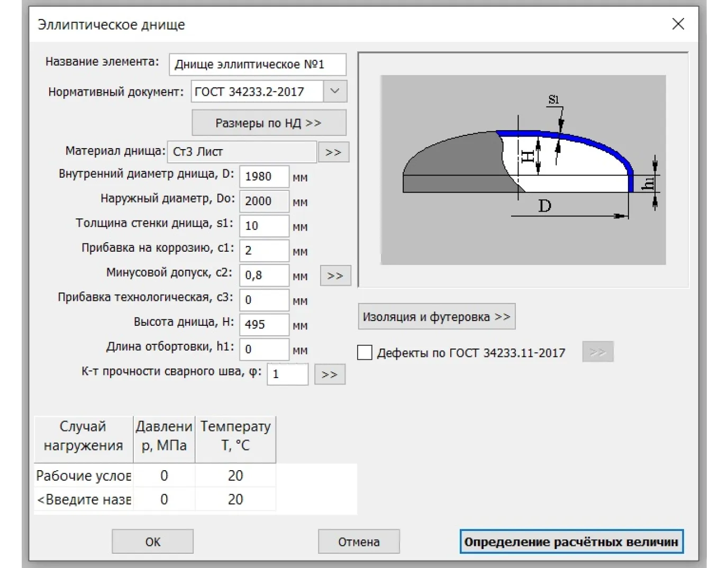
Task: Close the Эллиптическое днище dialog
Action: (x=678, y=24)
